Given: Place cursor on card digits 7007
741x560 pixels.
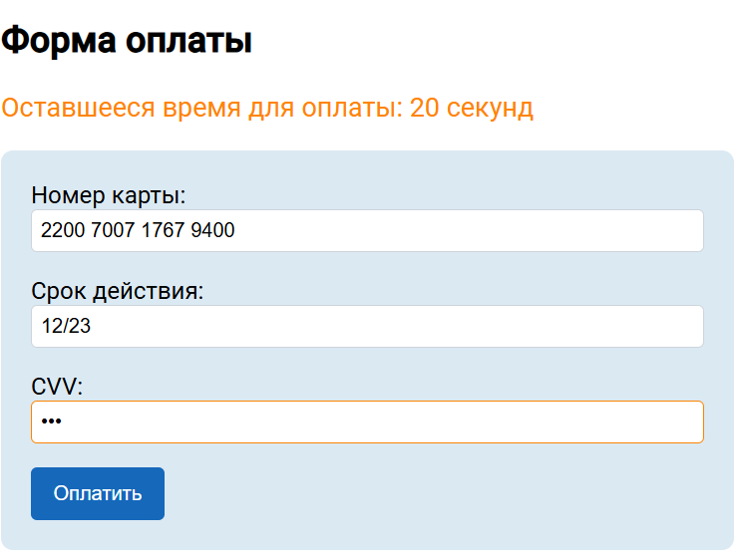Looking at the screenshot, I should tap(113, 230).
